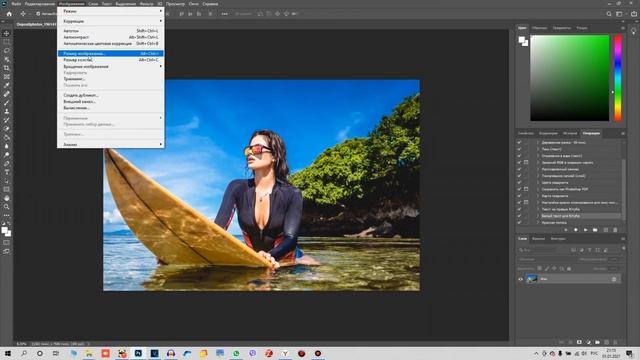Screen dimensions: 640x360
Task: Select the Clone Stamp tool
Action: 7,111
